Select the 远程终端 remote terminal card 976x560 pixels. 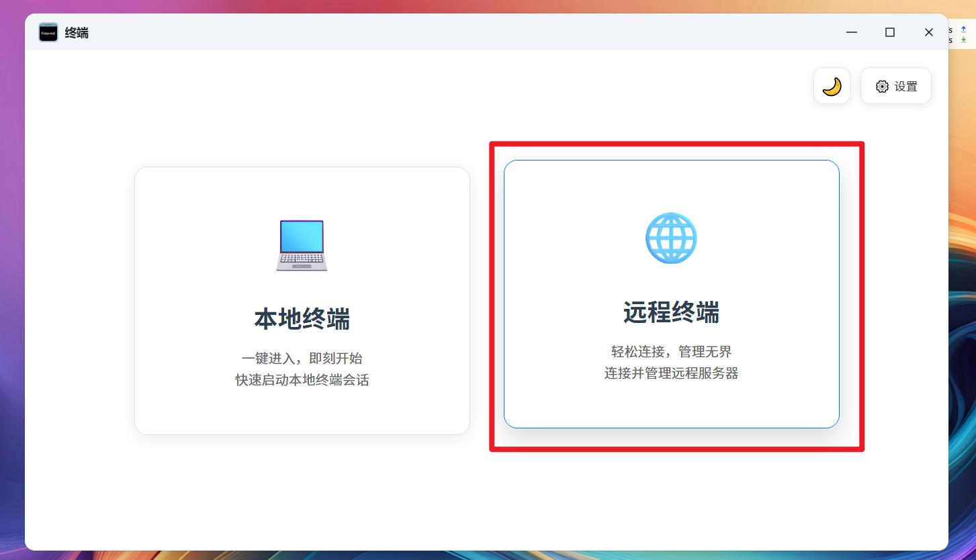672,294
